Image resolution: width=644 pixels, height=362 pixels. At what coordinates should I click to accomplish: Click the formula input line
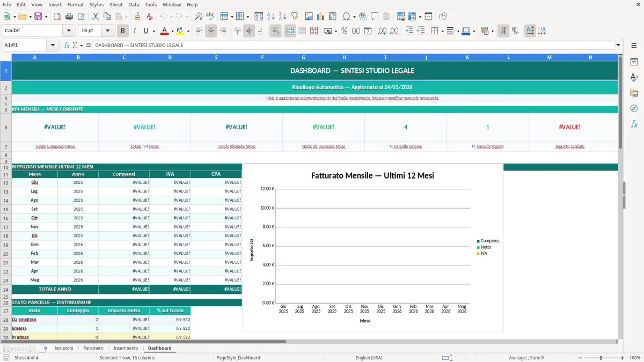coord(354,45)
